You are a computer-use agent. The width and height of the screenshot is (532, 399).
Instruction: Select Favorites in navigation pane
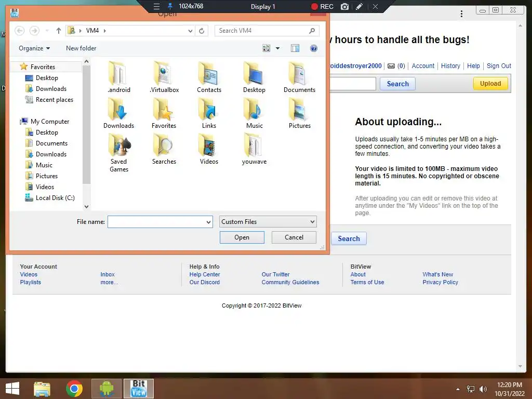[43, 67]
